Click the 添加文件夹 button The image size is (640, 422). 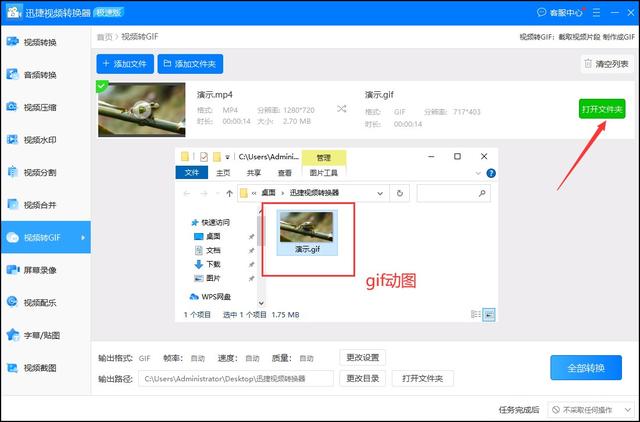190,64
